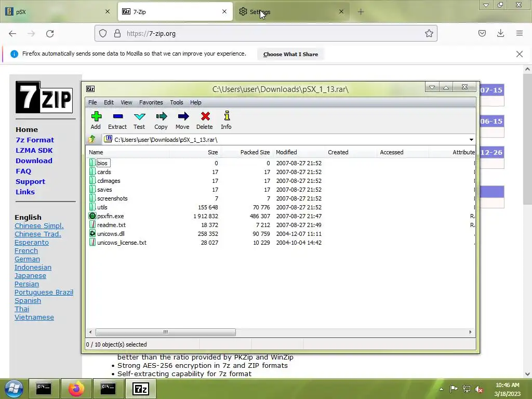The image size is (532, 399).
Task: Open the LZMA SDK link
Action: [34, 150]
